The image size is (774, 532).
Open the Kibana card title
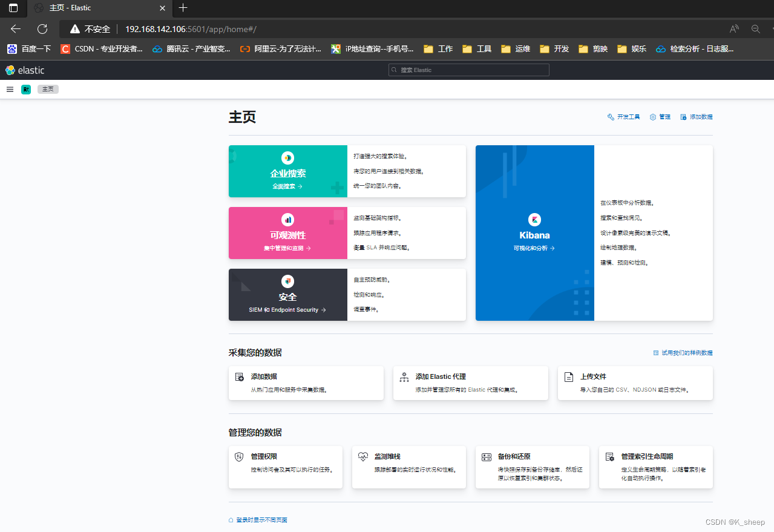pos(534,235)
